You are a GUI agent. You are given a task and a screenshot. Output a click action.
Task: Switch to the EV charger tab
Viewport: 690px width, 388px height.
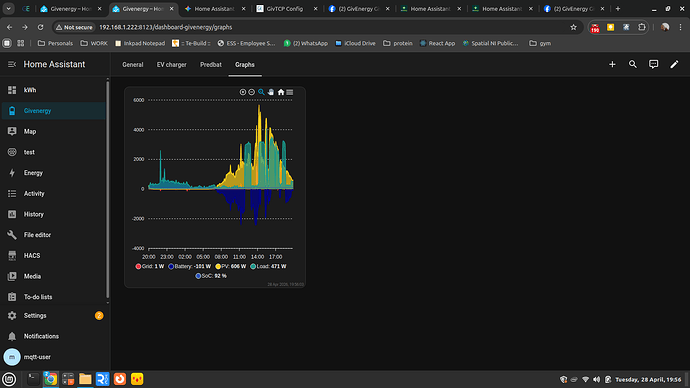(x=172, y=65)
